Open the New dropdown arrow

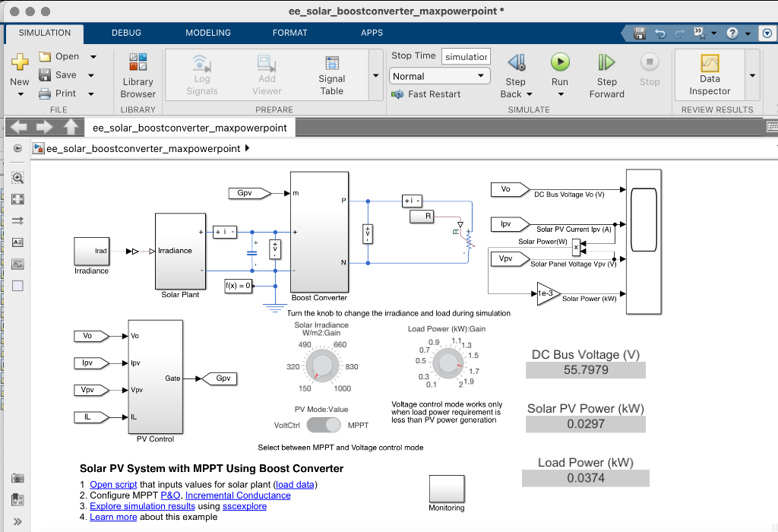(x=21, y=94)
